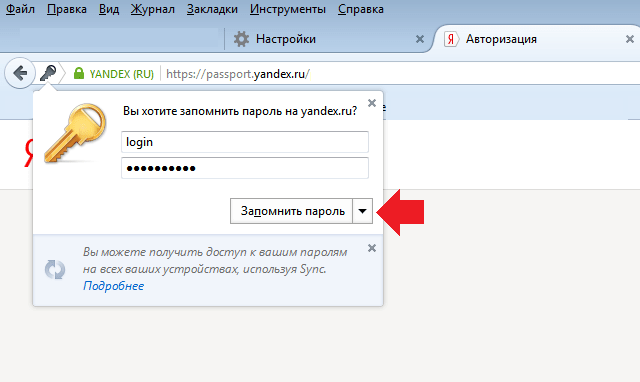Viewport: 640px width, 382px height.
Task: Go back with the back arrow button
Action: point(19,73)
